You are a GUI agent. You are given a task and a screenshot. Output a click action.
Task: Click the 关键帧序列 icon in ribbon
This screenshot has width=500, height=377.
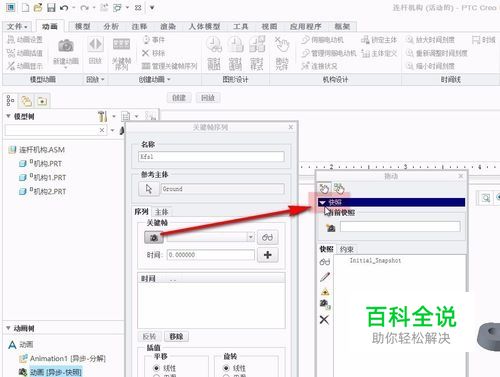click(x=121, y=44)
